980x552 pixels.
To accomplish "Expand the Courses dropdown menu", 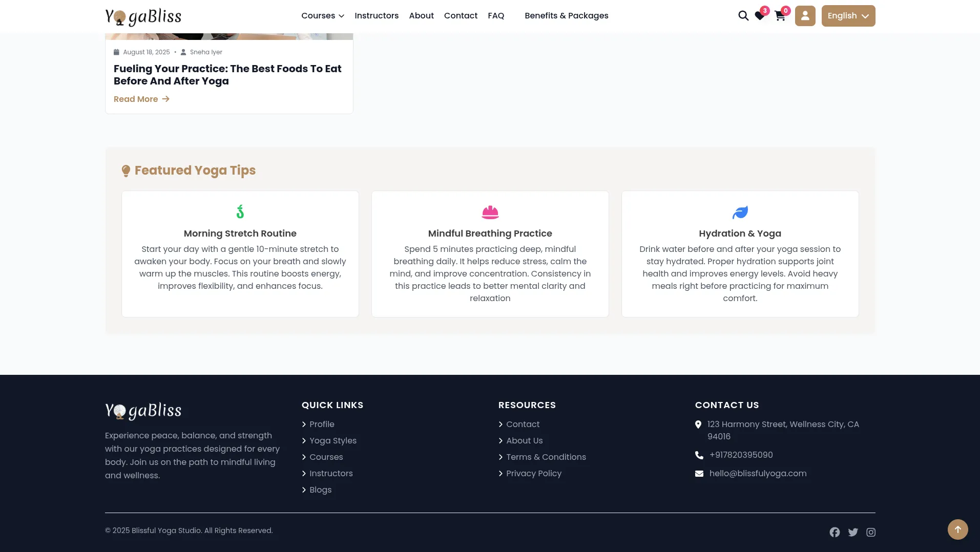I will click(x=322, y=16).
